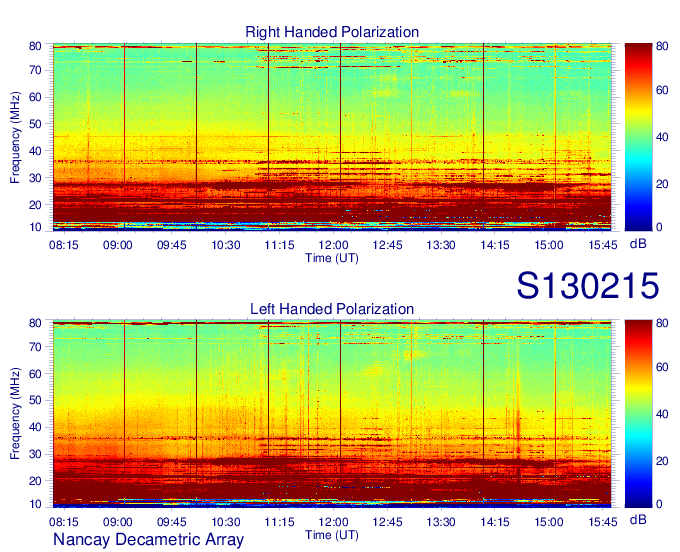Screen dimensions: 680x552
Task: Click the 30 MHz frequency tick of Left Handed plot
Action: point(35,454)
